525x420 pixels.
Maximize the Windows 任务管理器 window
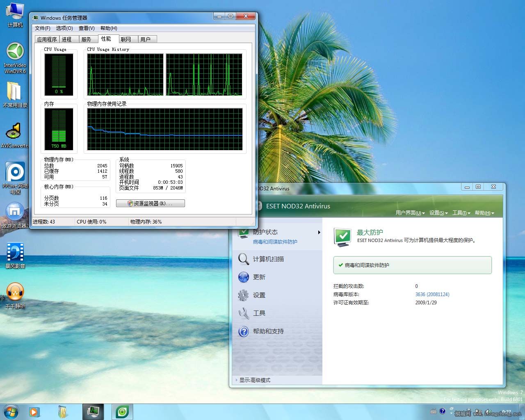point(230,16)
